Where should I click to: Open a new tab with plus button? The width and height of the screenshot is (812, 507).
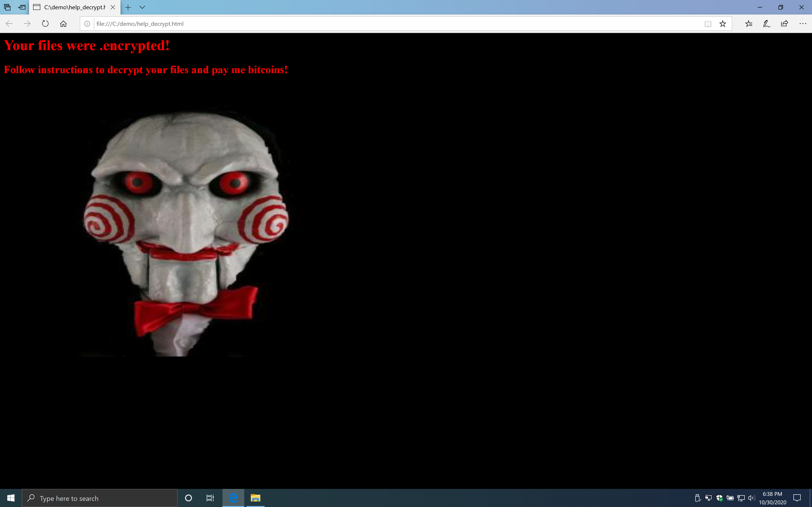(128, 7)
